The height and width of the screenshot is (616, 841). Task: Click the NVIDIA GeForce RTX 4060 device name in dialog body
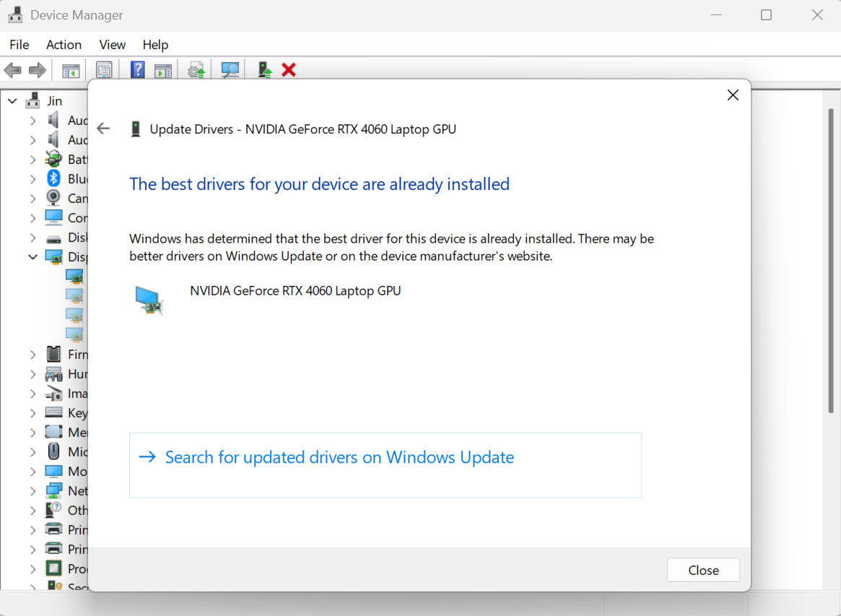point(295,291)
